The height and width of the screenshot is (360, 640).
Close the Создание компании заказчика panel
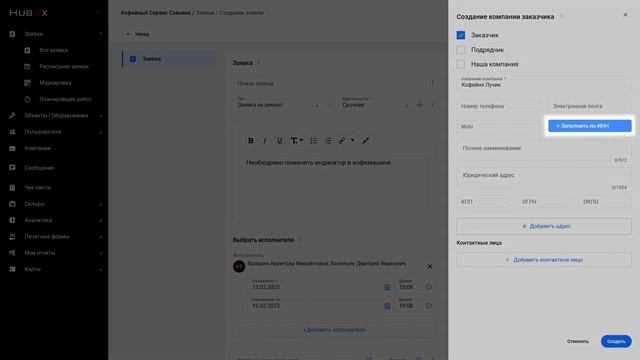(x=625, y=15)
